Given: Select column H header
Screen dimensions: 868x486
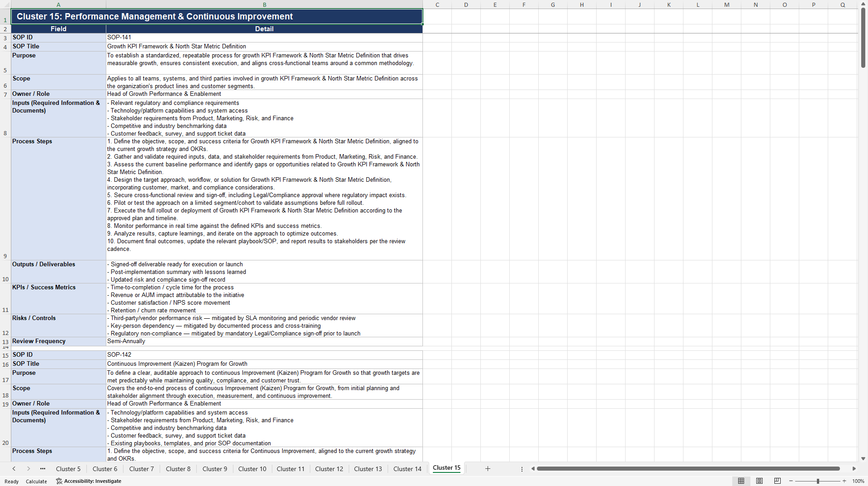Looking at the screenshot, I should 582,5.
